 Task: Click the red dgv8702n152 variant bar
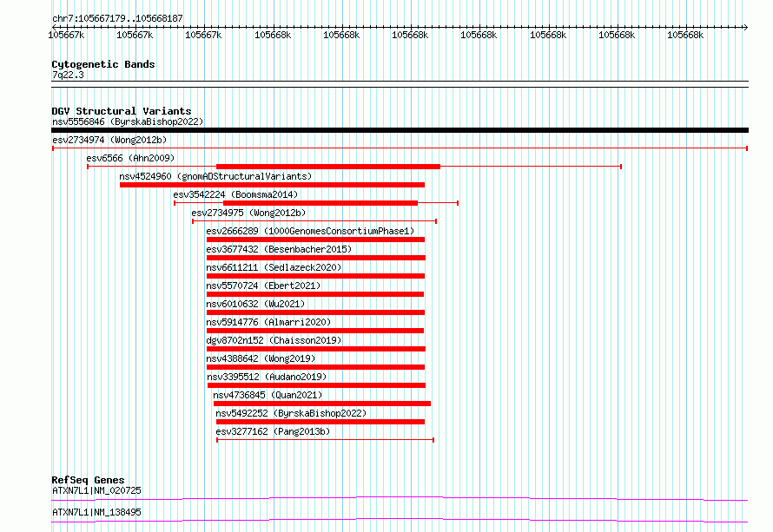point(316,349)
